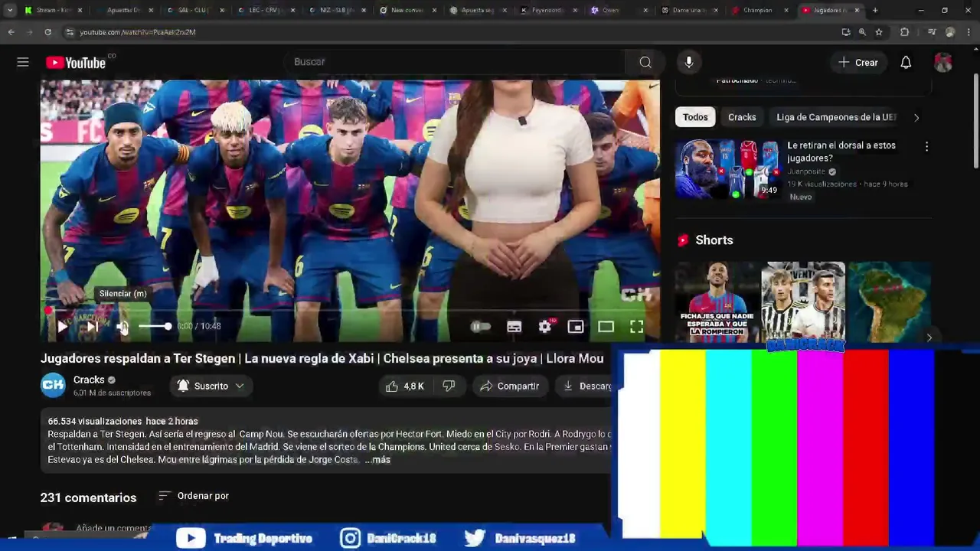Select the Cracks filter chip
The image size is (980, 551).
(742, 117)
